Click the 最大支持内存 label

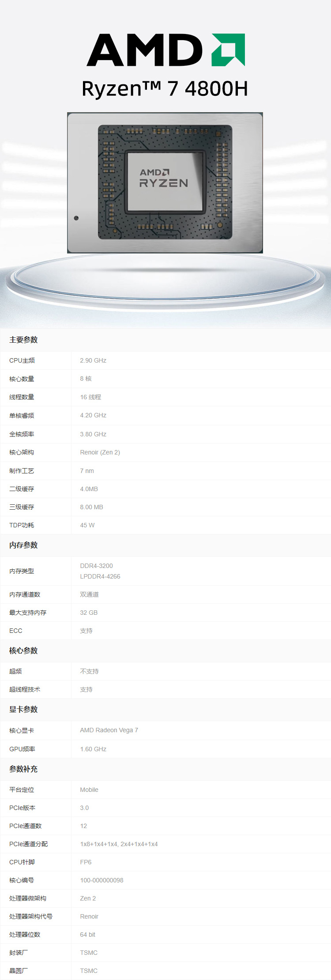(x=28, y=613)
